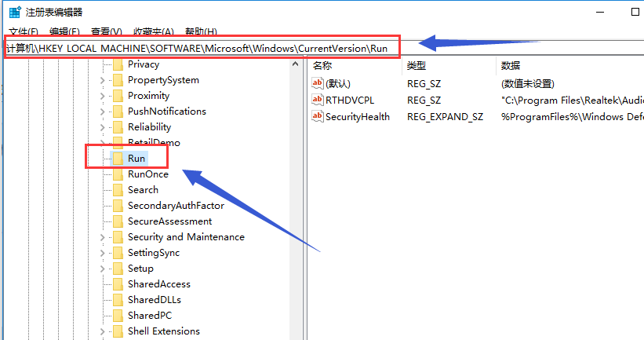Click the 类型 column header
Screen dimensions: 644x340
[x=417, y=65]
